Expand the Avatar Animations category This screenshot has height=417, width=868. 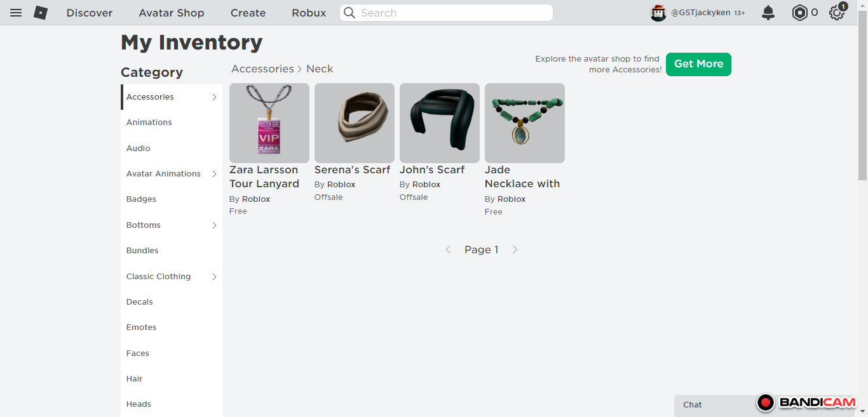[214, 174]
